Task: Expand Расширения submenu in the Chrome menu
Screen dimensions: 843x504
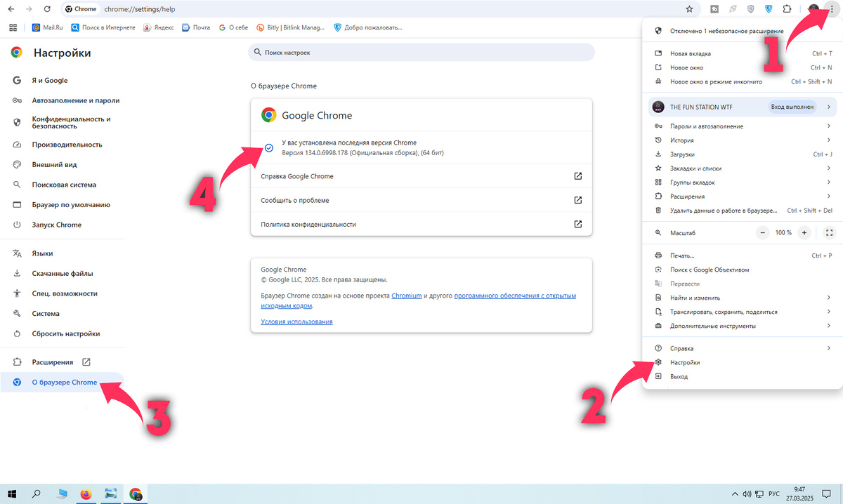Action: pyautogui.click(x=743, y=197)
